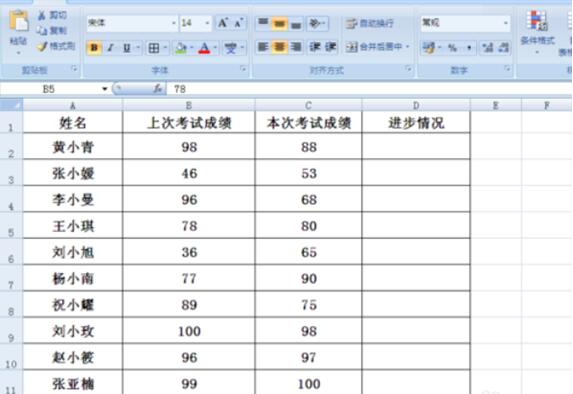Image resolution: width=573 pixels, height=394 pixels.
Task: Toggle Bold formatting (B)
Action: (x=94, y=48)
